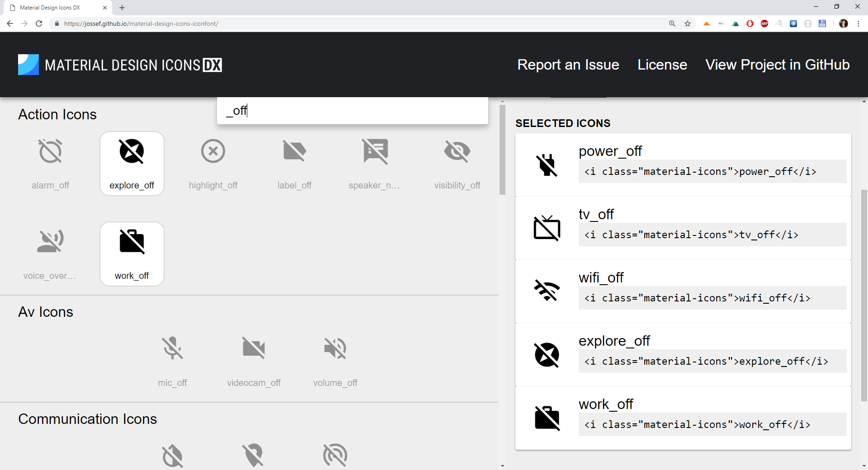Pick the highlight_off icon
The height and width of the screenshot is (470, 868).
click(x=213, y=164)
